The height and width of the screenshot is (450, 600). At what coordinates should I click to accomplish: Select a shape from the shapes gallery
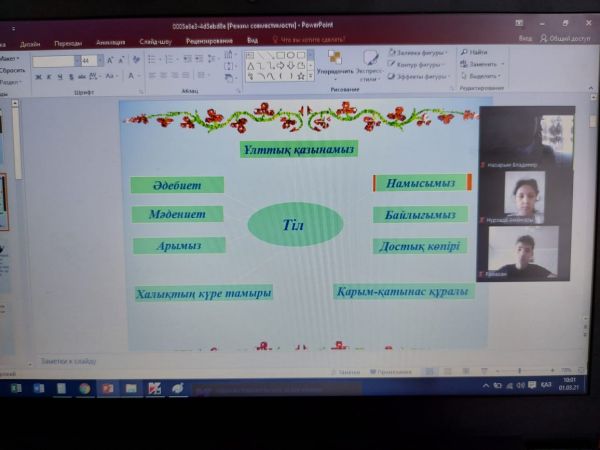click(272, 65)
